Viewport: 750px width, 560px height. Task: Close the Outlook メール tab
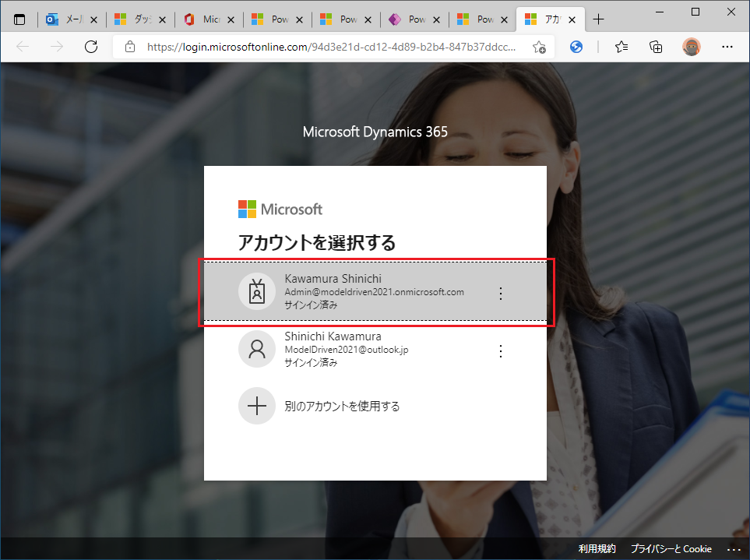pos(93,19)
